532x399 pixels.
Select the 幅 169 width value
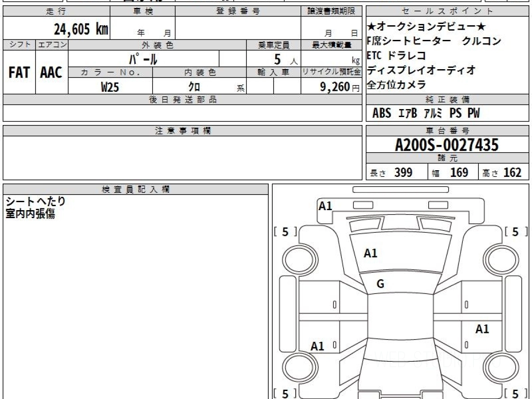tap(450, 172)
